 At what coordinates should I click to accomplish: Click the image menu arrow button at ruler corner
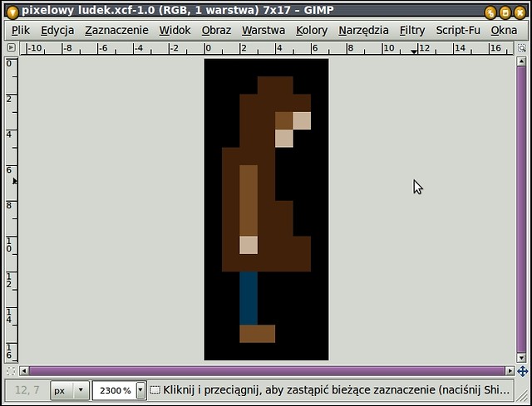[11, 48]
